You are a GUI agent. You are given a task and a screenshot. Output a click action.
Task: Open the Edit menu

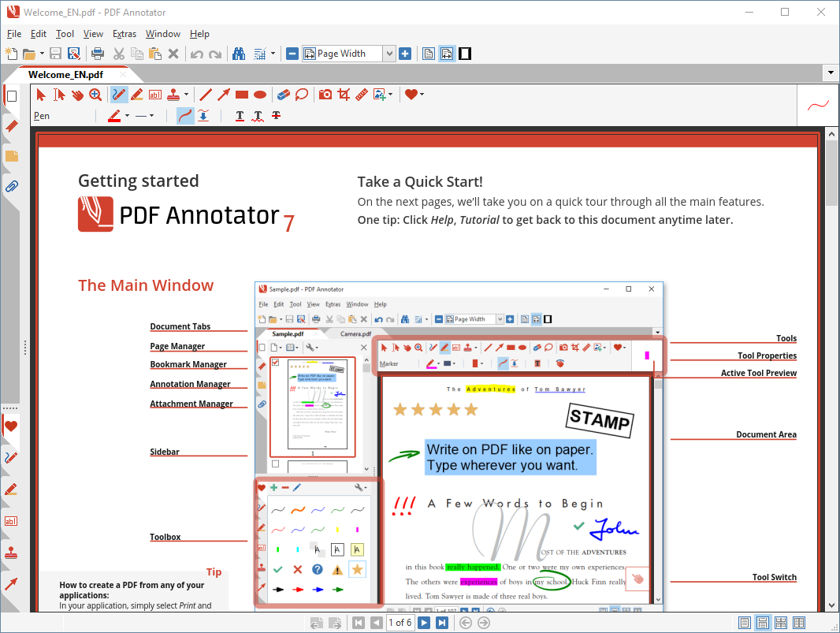pyautogui.click(x=39, y=34)
